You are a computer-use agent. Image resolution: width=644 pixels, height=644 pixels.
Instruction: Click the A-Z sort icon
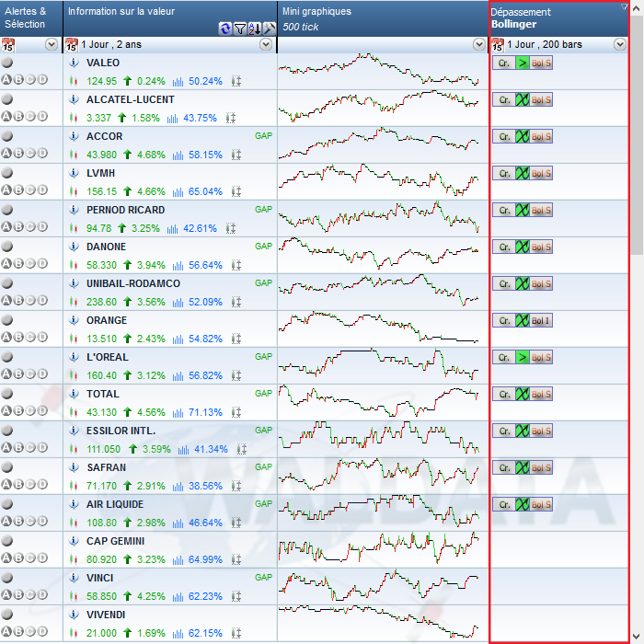coord(254,29)
